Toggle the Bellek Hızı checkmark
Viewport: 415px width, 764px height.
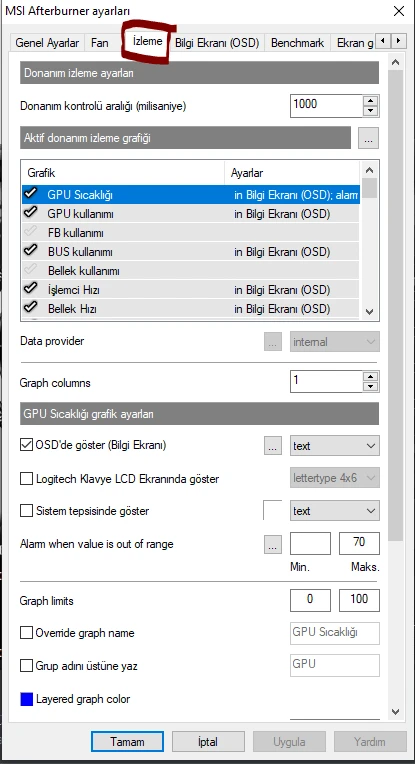pos(31,308)
